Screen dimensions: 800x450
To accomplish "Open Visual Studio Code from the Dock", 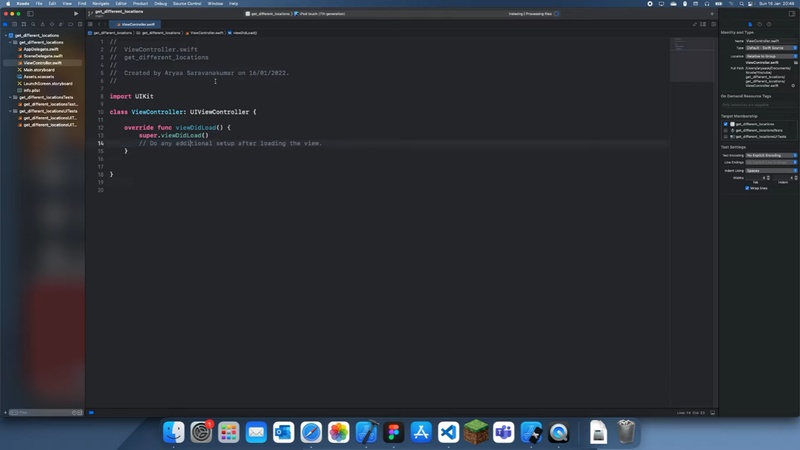I will coord(448,432).
